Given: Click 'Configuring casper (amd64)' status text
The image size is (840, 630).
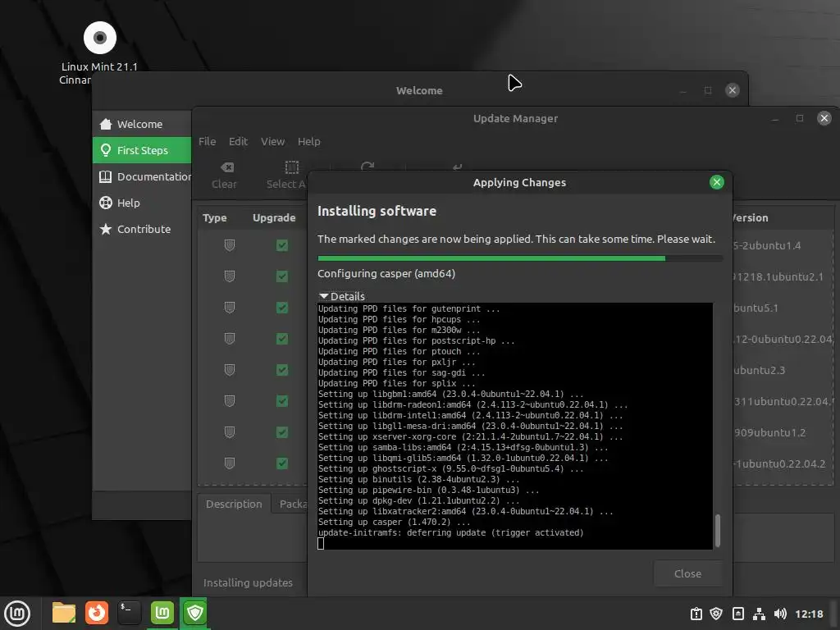Looking at the screenshot, I should (386, 274).
